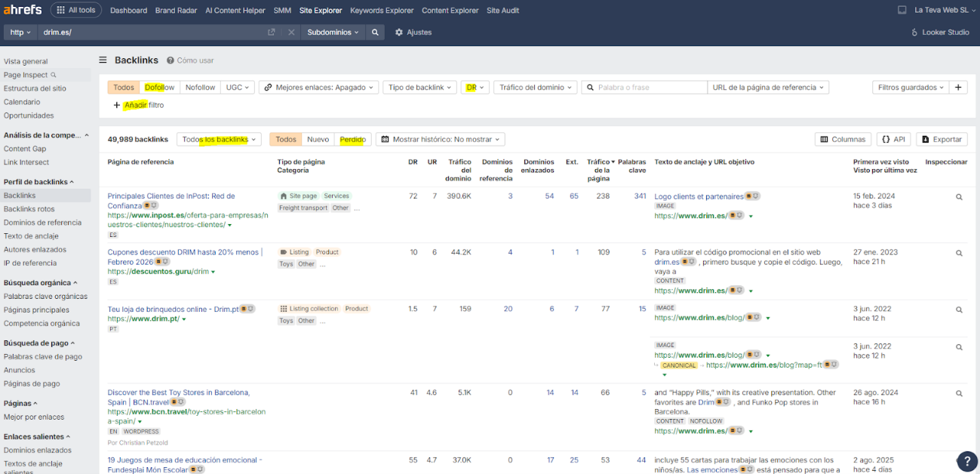
Task: Open help with the question mark icon
Action: tap(966, 461)
